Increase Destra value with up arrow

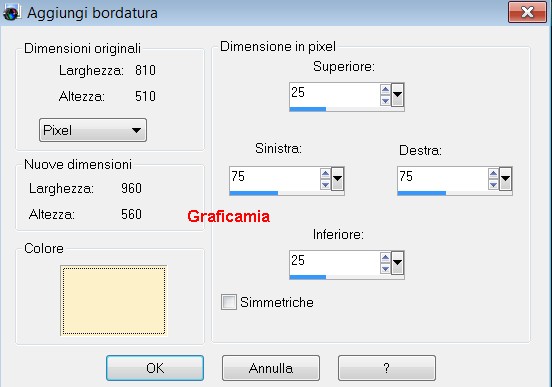(x=493, y=173)
